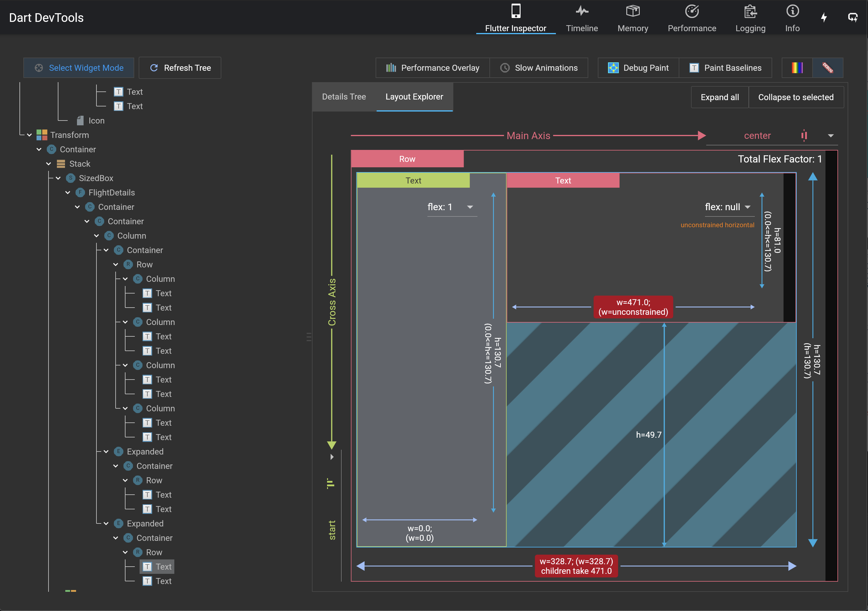Switch to the Details Tree tab
The height and width of the screenshot is (611, 868).
[344, 97]
